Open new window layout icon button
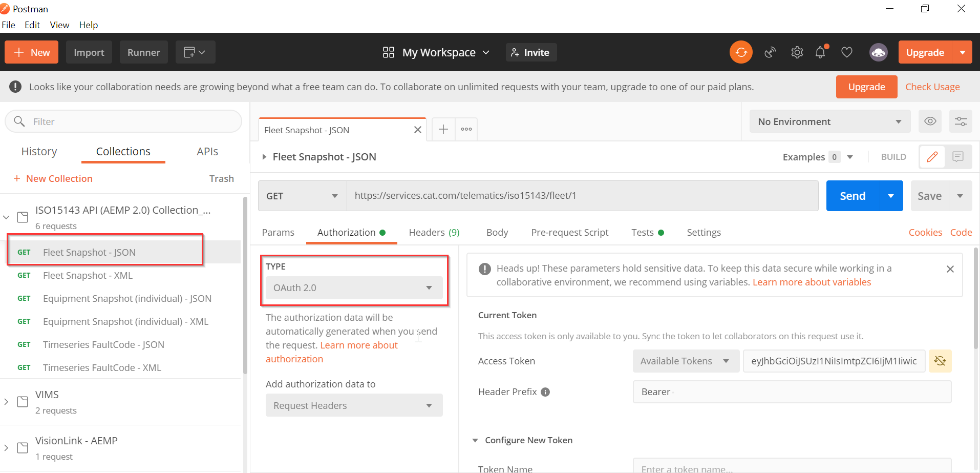980x473 pixels. point(195,52)
